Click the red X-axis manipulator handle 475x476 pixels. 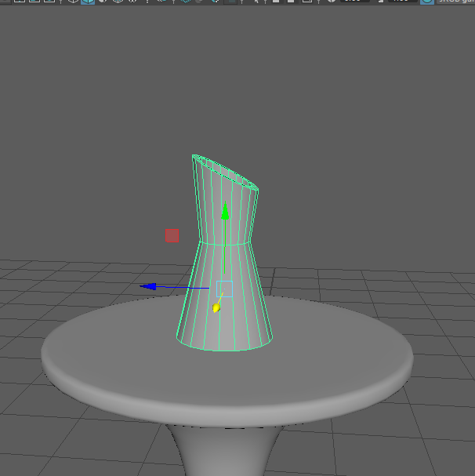tap(172, 235)
